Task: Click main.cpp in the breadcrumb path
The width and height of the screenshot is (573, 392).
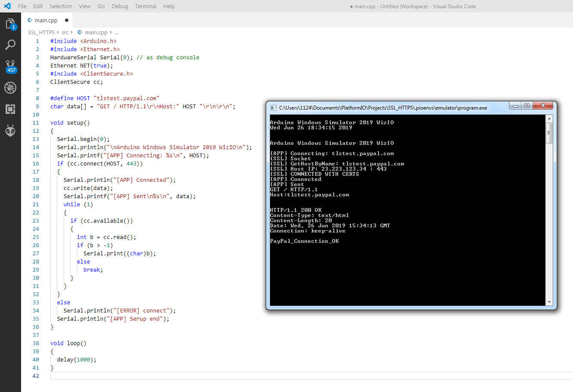Action: click(x=96, y=32)
